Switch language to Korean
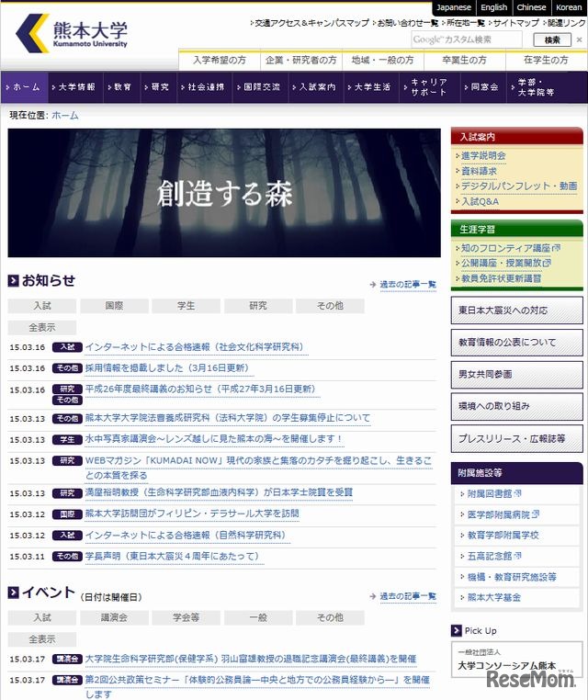This screenshot has height=700, width=588. pos(569,7)
